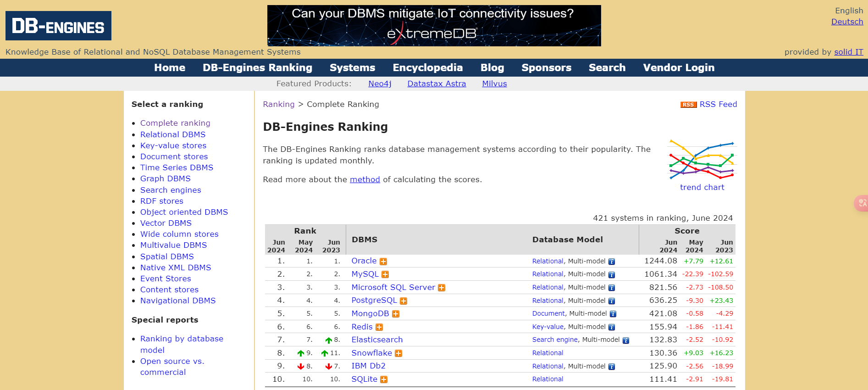
Task: Expand Redis details with plus icon
Action: [379, 327]
